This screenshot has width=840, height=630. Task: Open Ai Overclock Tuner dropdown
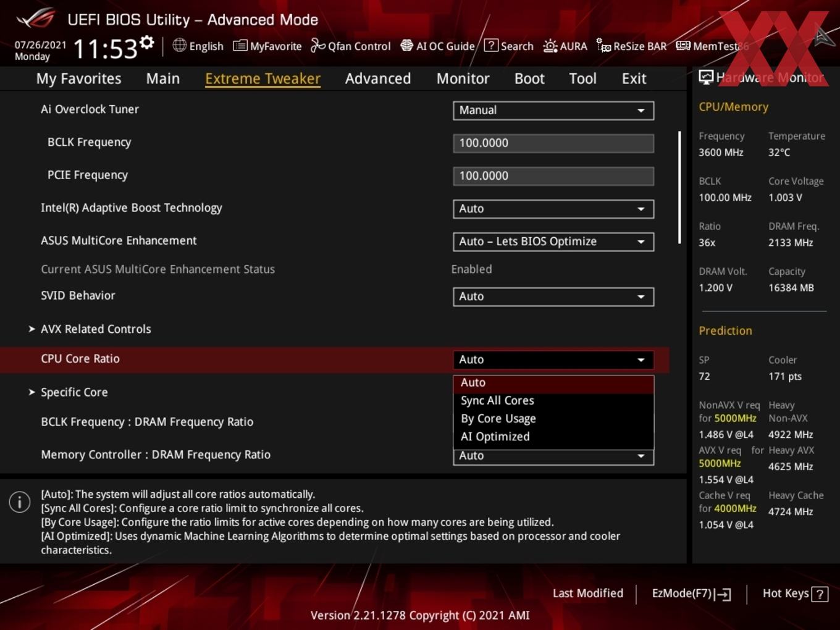click(x=553, y=111)
